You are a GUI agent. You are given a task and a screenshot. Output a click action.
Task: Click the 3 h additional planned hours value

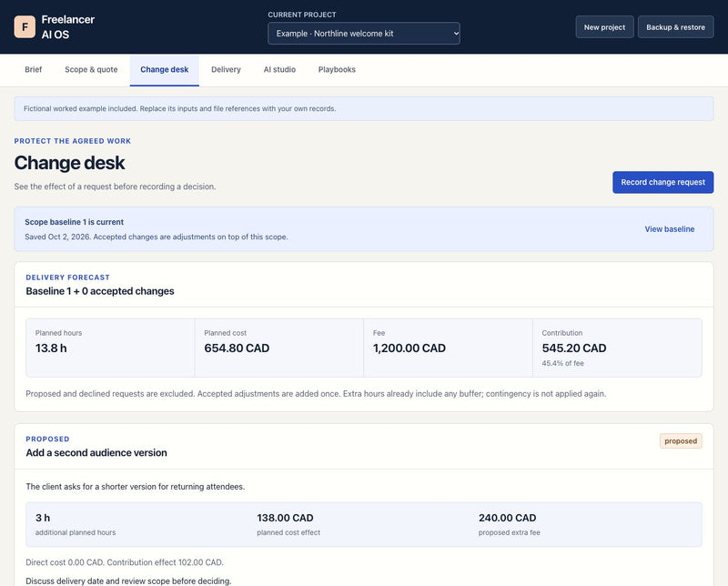[x=43, y=518]
